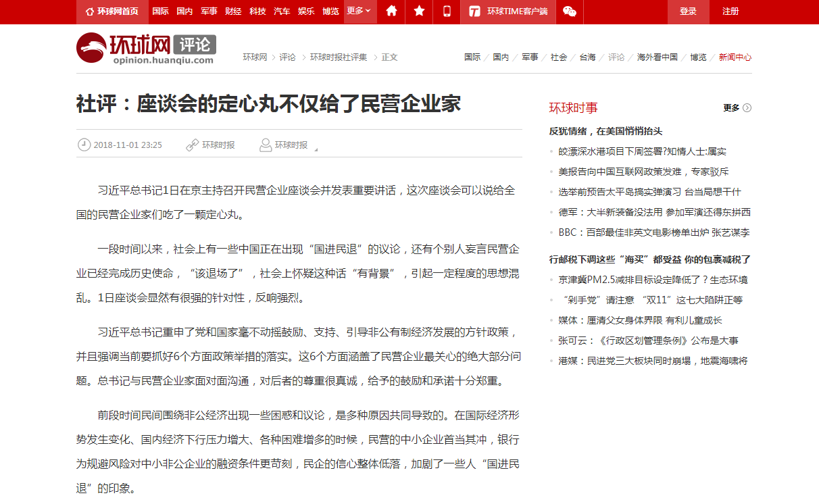The height and width of the screenshot is (504, 819).
Task: Click the star favorites icon
Action: click(419, 11)
